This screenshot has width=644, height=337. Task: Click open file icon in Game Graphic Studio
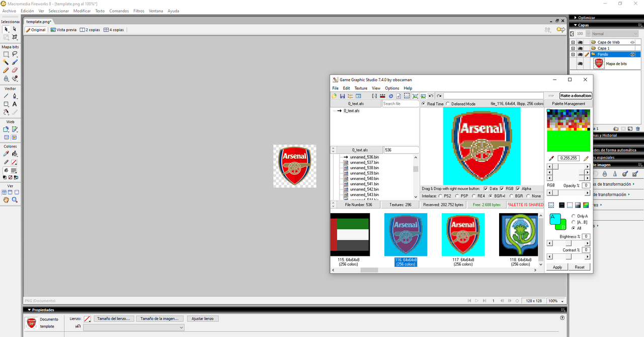(334, 96)
